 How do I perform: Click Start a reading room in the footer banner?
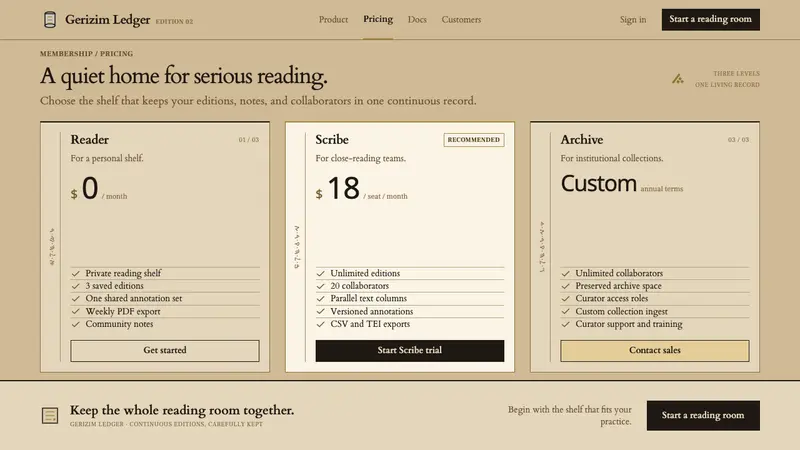point(703,415)
